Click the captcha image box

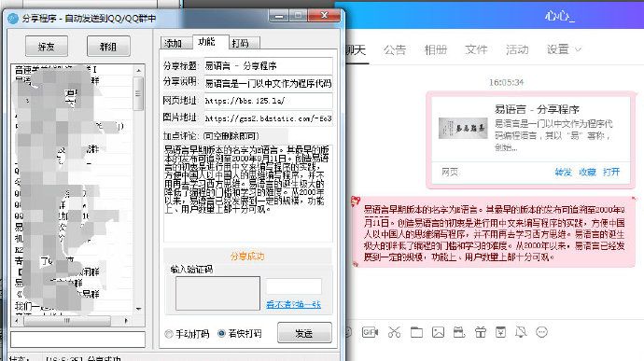tap(217, 293)
